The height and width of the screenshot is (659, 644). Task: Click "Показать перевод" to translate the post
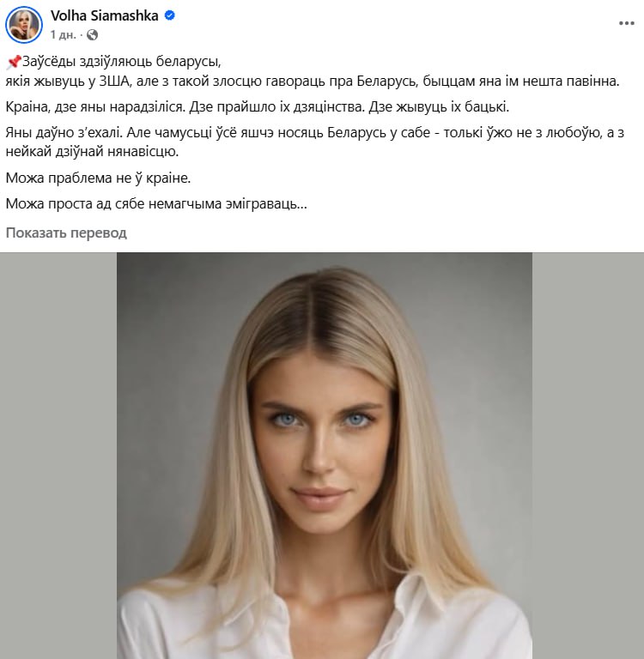[66, 233]
